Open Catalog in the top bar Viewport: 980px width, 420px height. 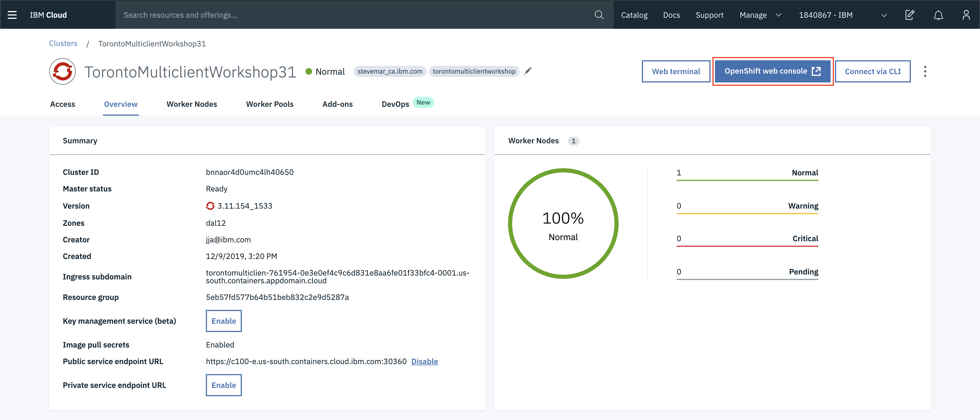tap(634, 15)
